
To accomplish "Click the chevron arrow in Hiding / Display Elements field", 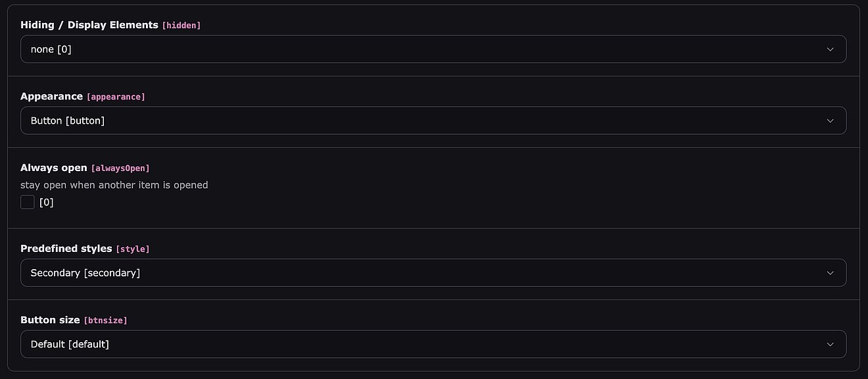I will tap(830, 49).
